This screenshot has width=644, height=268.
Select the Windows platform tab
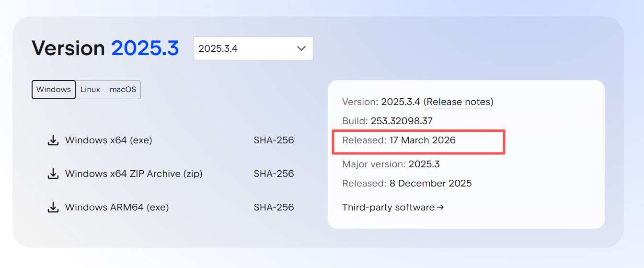coord(54,90)
